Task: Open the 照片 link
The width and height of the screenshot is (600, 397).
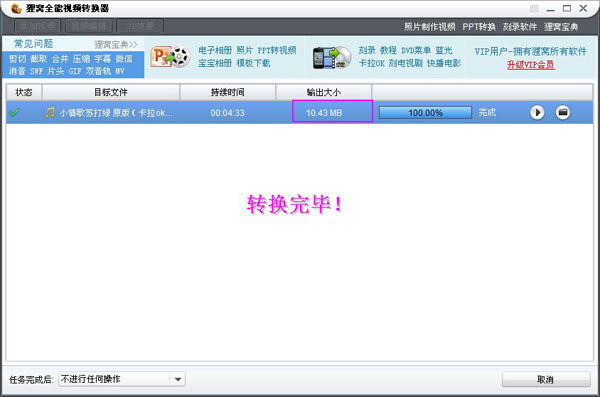Action: point(245,50)
